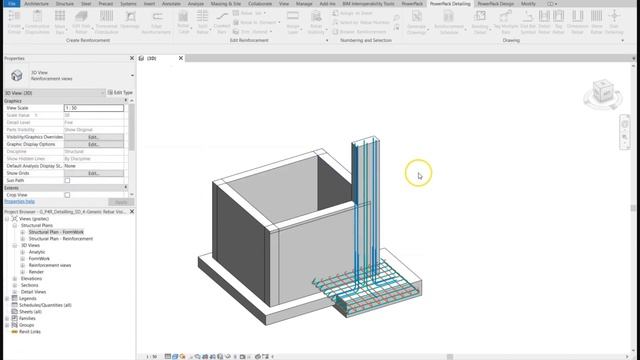The image size is (640, 360).
Task: Click Edit for Graphic Display Options
Action: point(93,144)
